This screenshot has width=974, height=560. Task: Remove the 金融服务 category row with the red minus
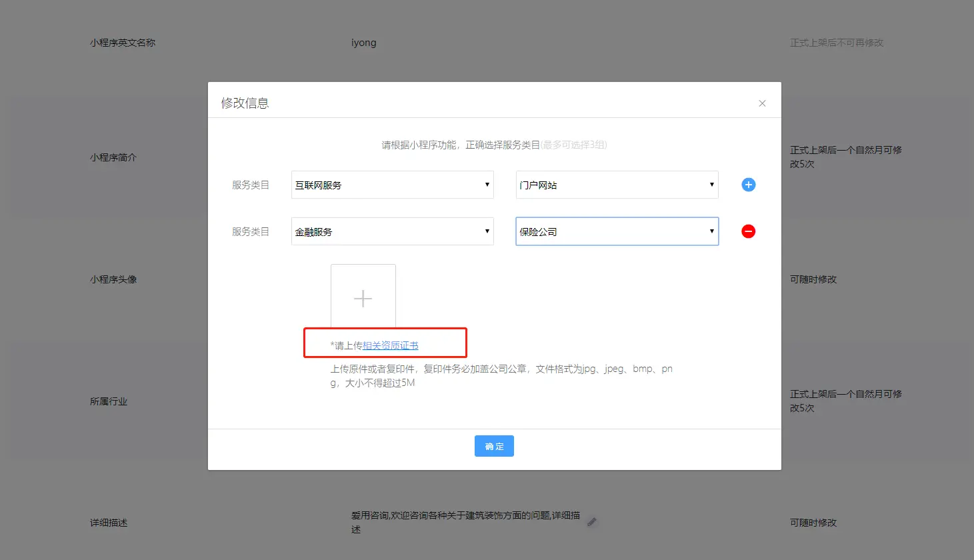click(x=748, y=231)
